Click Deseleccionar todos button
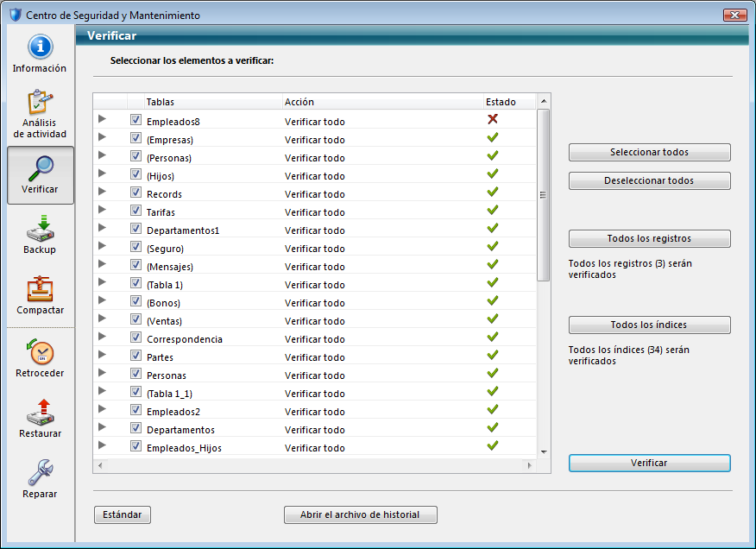 [x=650, y=181]
